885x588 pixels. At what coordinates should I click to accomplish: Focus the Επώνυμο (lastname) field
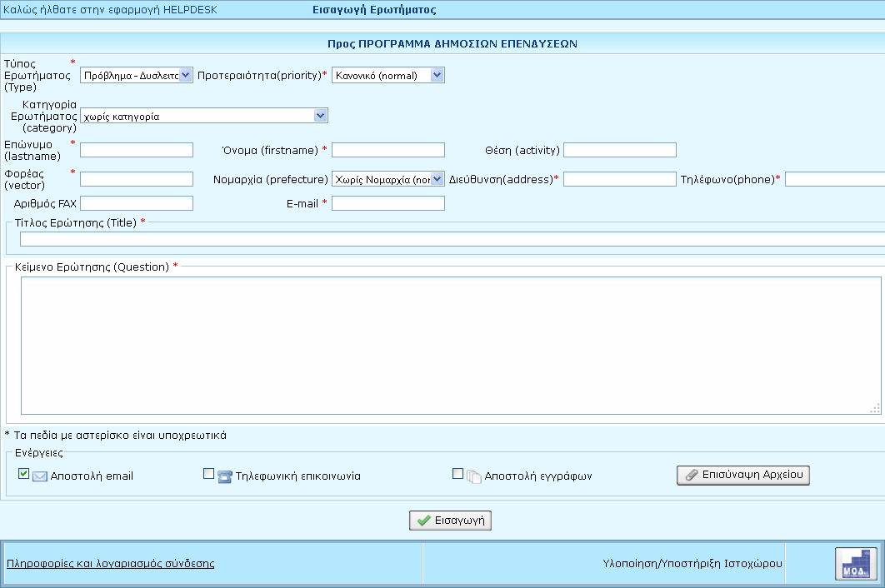coord(137,150)
